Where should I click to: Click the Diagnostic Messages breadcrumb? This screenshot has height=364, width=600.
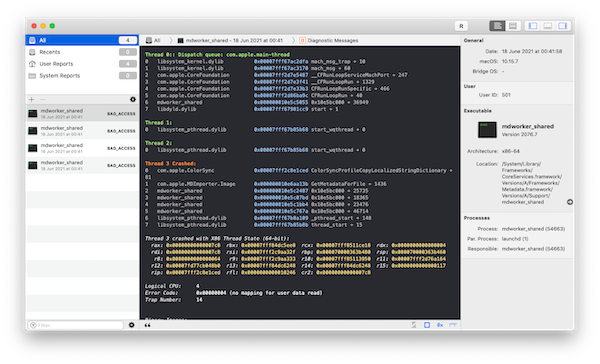pos(329,41)
